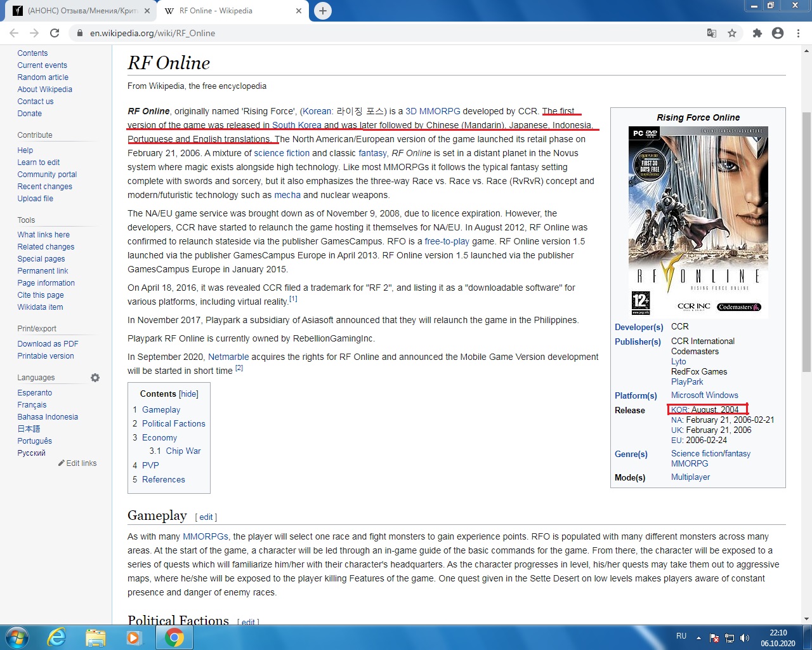Image resolution: width=812 pixels, height=650 pixels.
Task: Open Action Center flag tray icon
Action: 714,638
